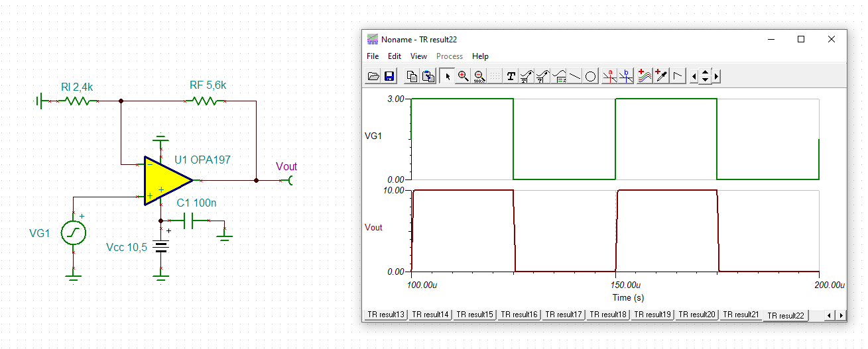868x349 pixels.
Task: Click the auto label curve icon
Action: 527,76
